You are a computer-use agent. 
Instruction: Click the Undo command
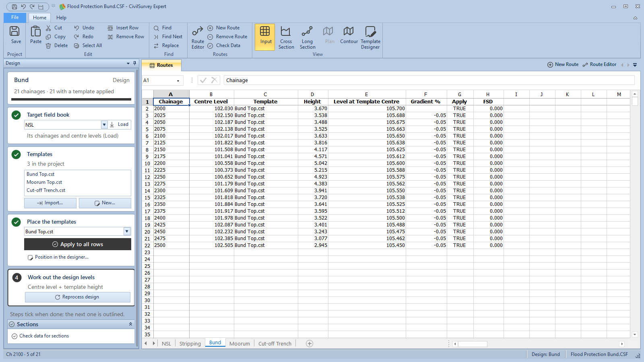point(84,28)
